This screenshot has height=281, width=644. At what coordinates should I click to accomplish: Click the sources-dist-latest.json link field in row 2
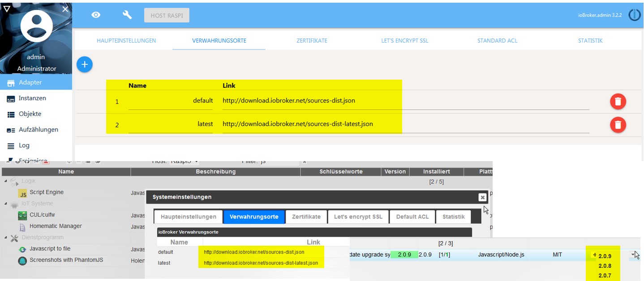pos(406,124)
